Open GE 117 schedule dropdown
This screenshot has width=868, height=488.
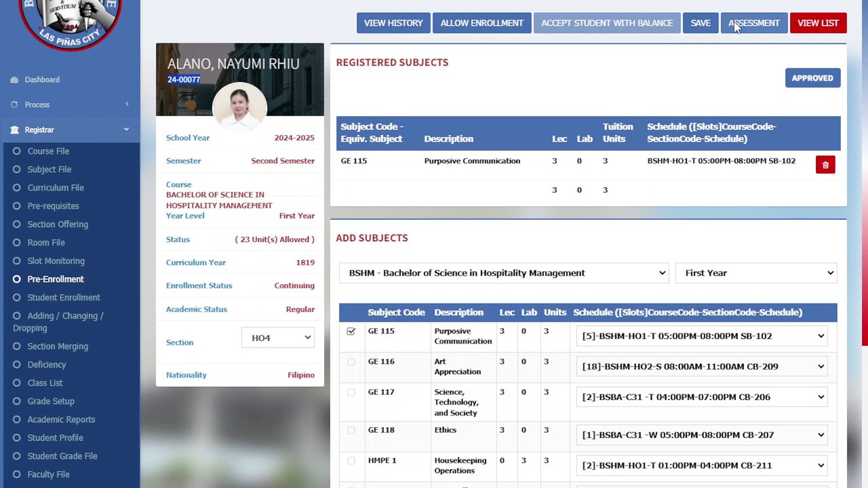coord(703,397)
